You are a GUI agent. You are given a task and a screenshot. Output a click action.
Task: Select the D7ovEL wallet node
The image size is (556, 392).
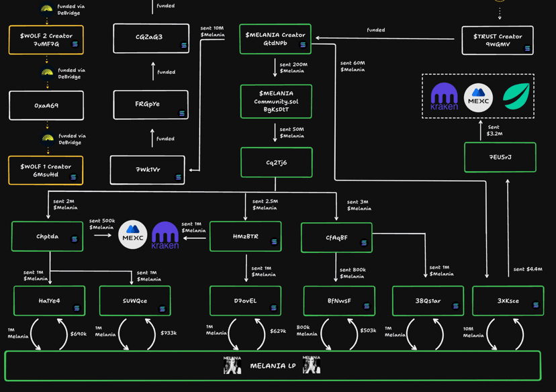(x=245, y=301)
